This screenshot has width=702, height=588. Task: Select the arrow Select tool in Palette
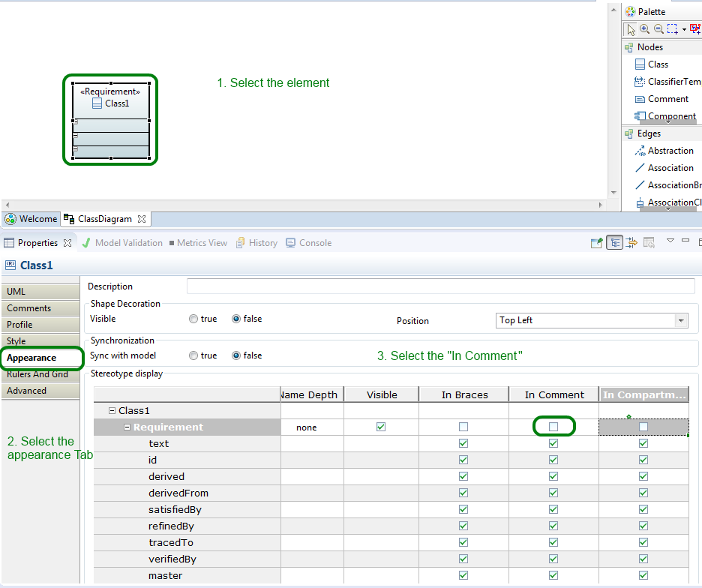tap(631, 29)
